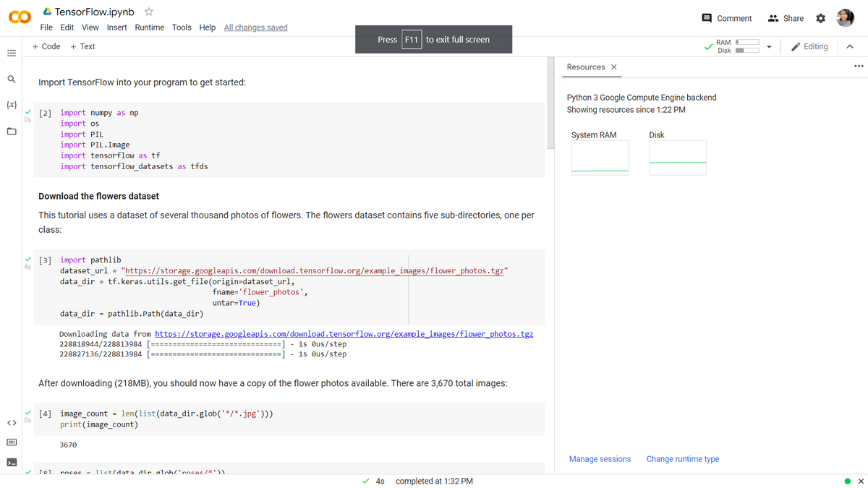
Task: Open the download URL in cell output
Action: point(344,334)
